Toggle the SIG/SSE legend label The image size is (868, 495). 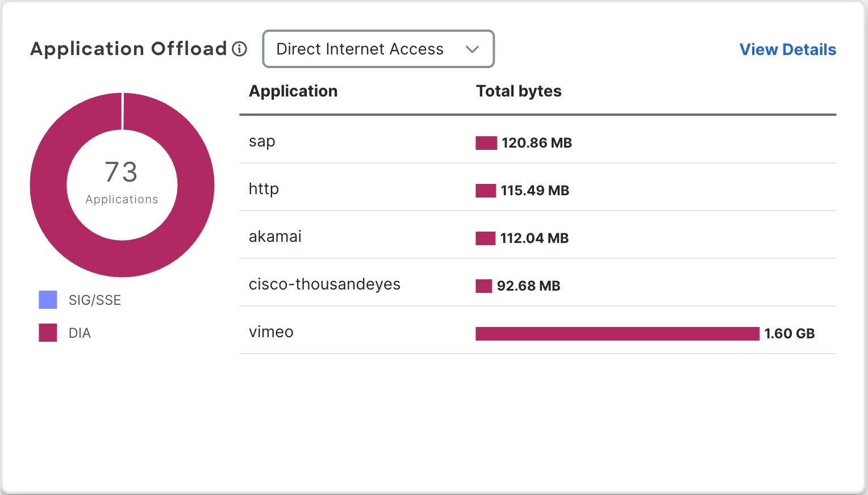pos(95,300)
